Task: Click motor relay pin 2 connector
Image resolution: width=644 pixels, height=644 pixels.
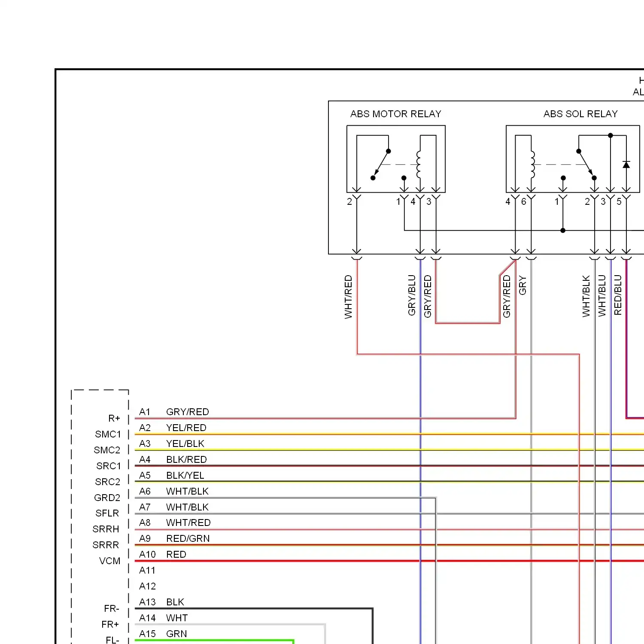Action: 357,198
